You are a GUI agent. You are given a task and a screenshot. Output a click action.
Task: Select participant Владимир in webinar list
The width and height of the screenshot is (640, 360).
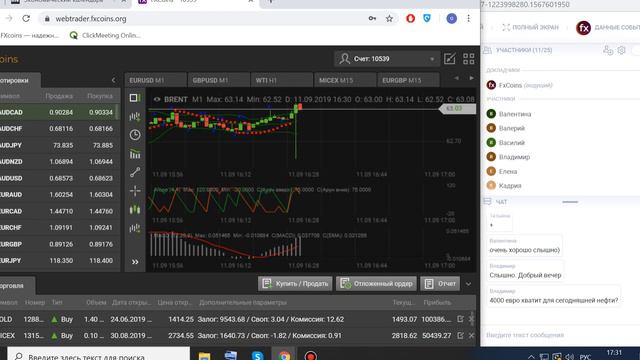click(x=508, y=157)
